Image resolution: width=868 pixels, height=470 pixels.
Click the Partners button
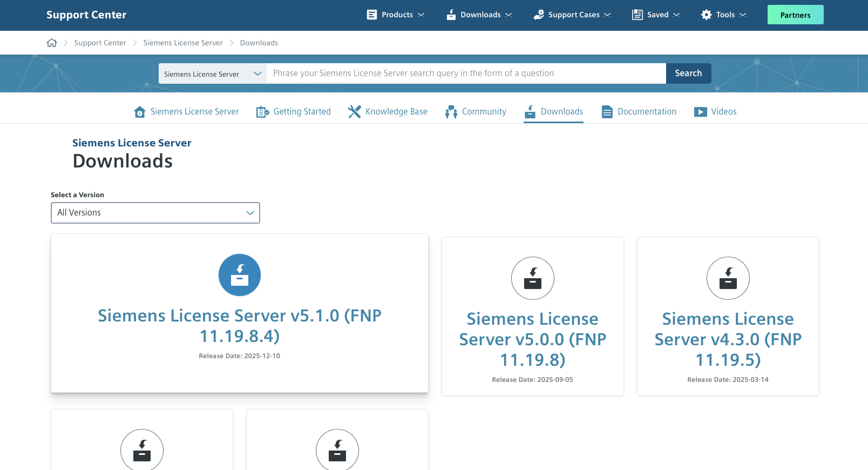coord(796,15)
